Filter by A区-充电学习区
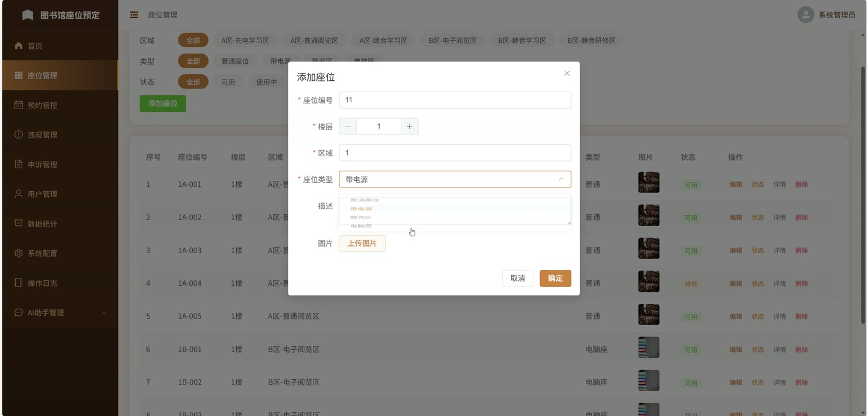 [x=245, y=40]
